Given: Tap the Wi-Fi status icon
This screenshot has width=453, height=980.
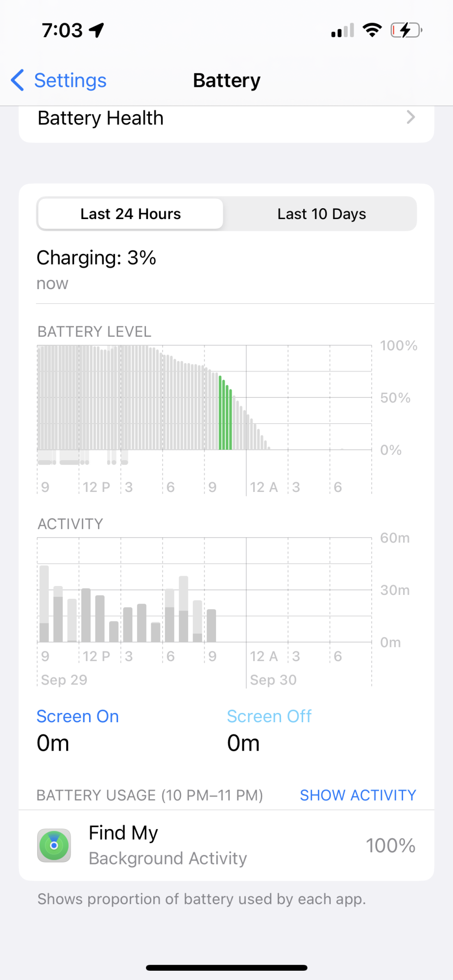Looking at the screenshot, I should tap(372, 30).
